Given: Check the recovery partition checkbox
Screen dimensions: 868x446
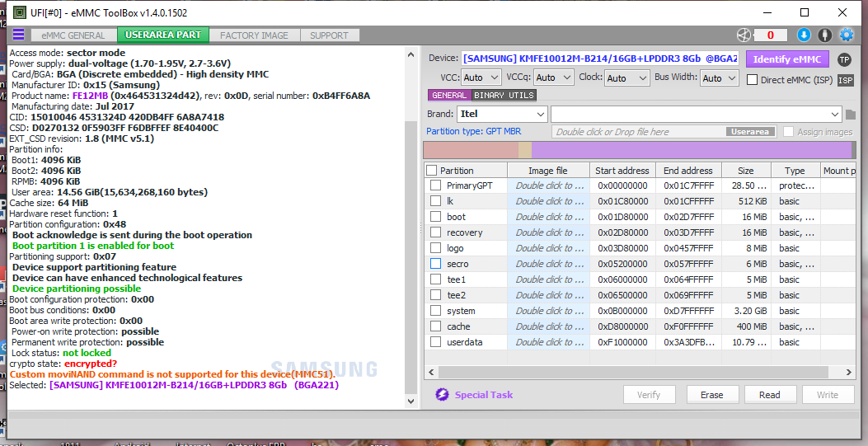Looking at the screenshot, I should tap(436, 232).
